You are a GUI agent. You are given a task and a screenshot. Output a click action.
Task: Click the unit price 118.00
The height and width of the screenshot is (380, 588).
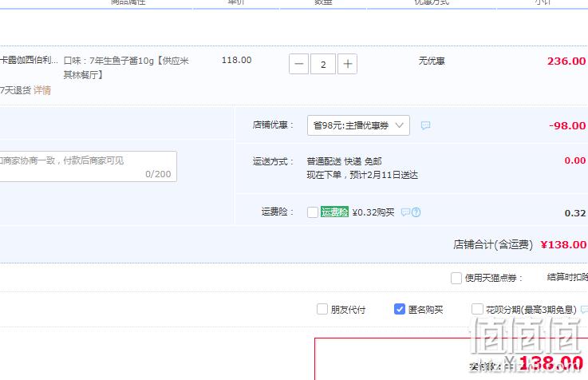coord(237,60)
